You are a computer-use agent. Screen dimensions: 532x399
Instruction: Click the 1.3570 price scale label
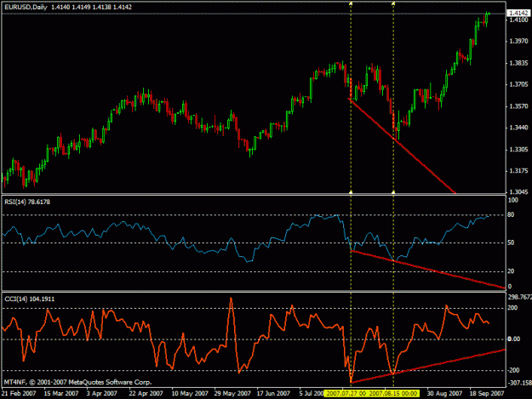point(518,106)
